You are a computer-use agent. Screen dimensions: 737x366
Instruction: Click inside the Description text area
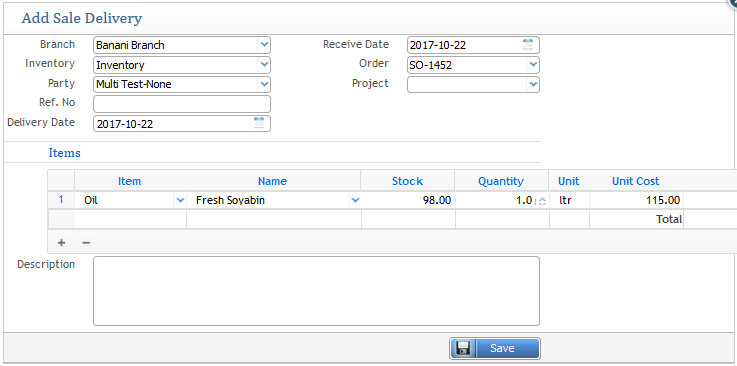tap(316, 291)
